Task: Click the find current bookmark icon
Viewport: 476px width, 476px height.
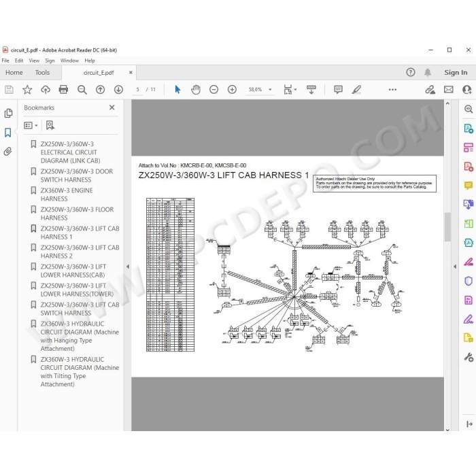Action: tap(50, 125)
